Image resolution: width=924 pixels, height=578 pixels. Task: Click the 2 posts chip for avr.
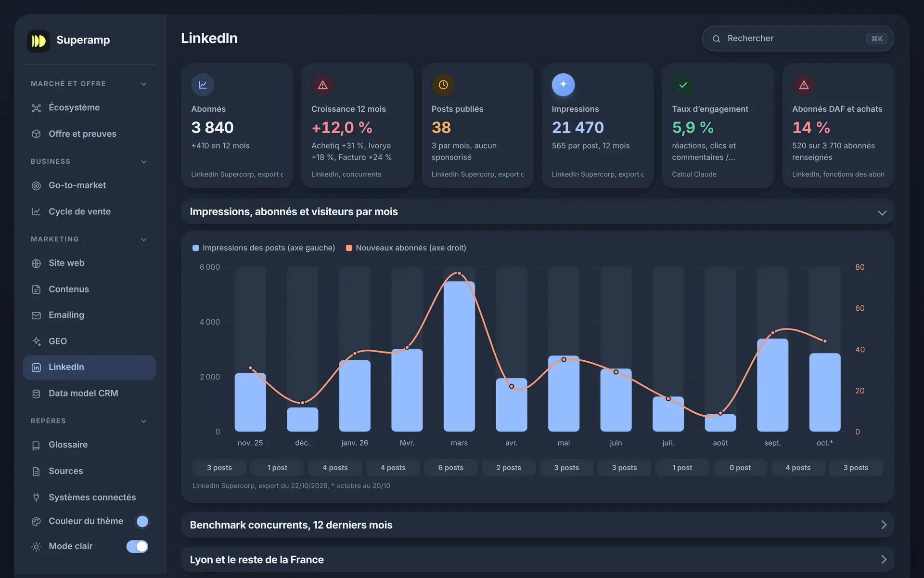point(509,468)
